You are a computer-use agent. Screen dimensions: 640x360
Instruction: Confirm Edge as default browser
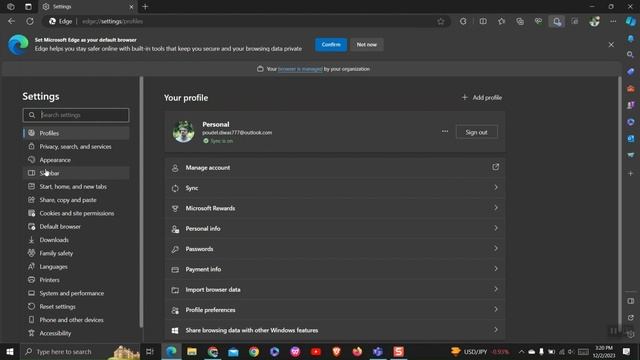(x=331, y=44)
